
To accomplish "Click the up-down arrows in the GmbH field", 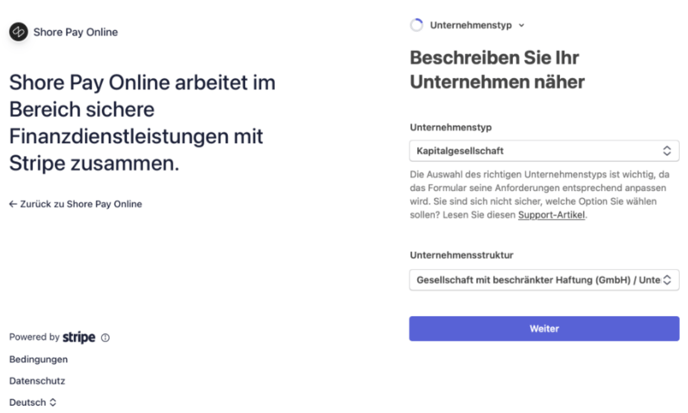I will pos(667,280).
